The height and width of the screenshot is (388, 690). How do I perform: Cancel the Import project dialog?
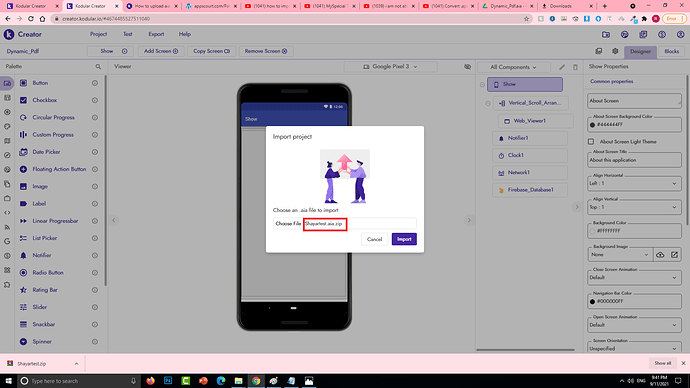tap(374, 239)
